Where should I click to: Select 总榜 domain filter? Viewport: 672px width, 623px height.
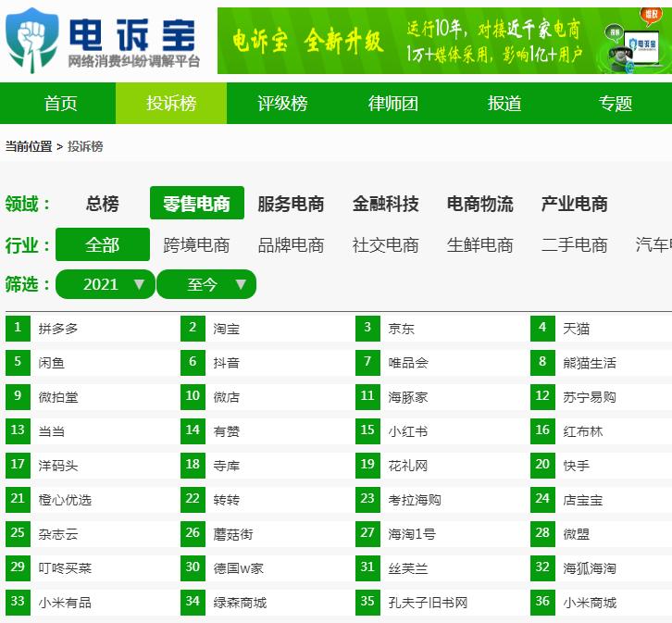point(103,203)
